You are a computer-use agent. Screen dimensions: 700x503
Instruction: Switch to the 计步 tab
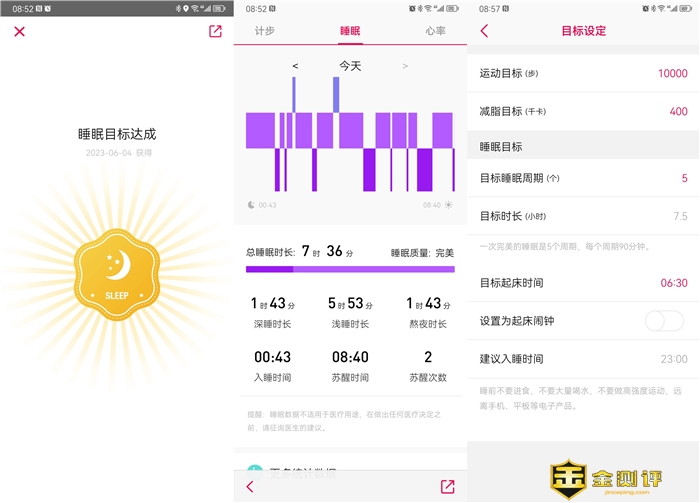(x=265, y=31)
